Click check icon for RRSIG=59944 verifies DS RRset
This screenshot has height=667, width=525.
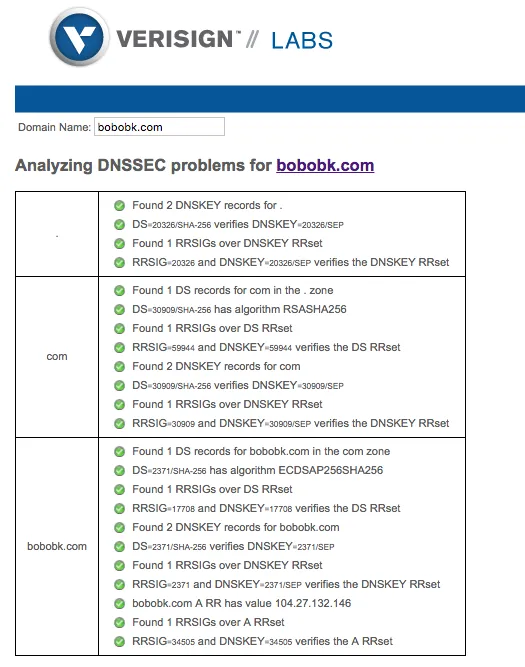pos(120,348)
